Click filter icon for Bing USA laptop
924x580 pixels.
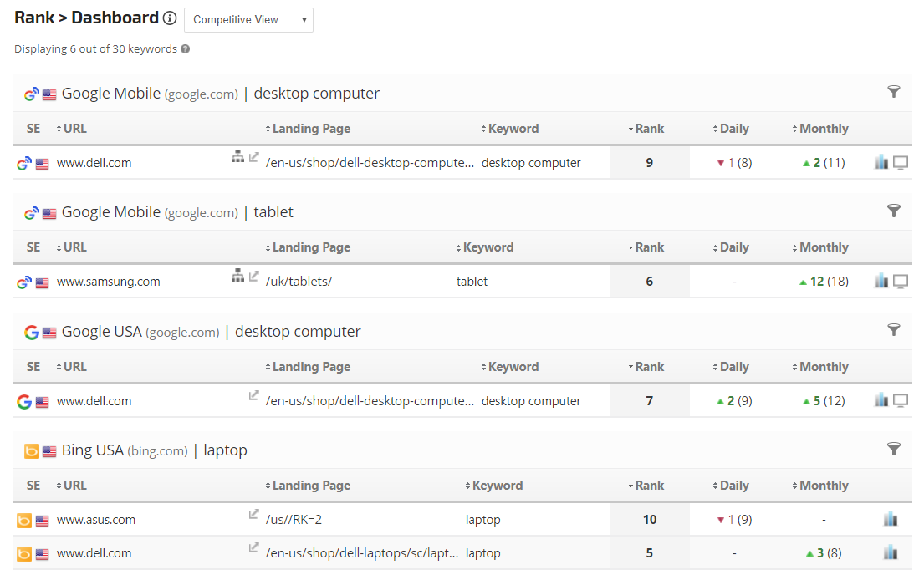[893, 449]
